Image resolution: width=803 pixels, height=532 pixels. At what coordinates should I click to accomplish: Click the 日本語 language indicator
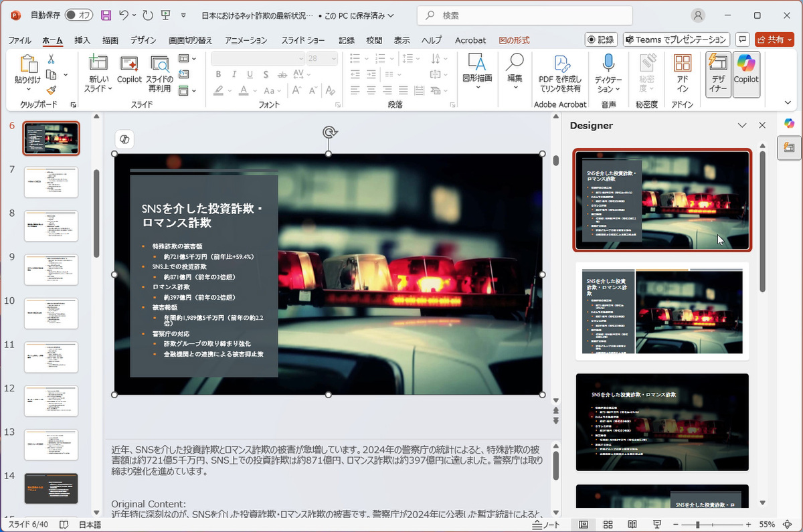pos(90,525)
